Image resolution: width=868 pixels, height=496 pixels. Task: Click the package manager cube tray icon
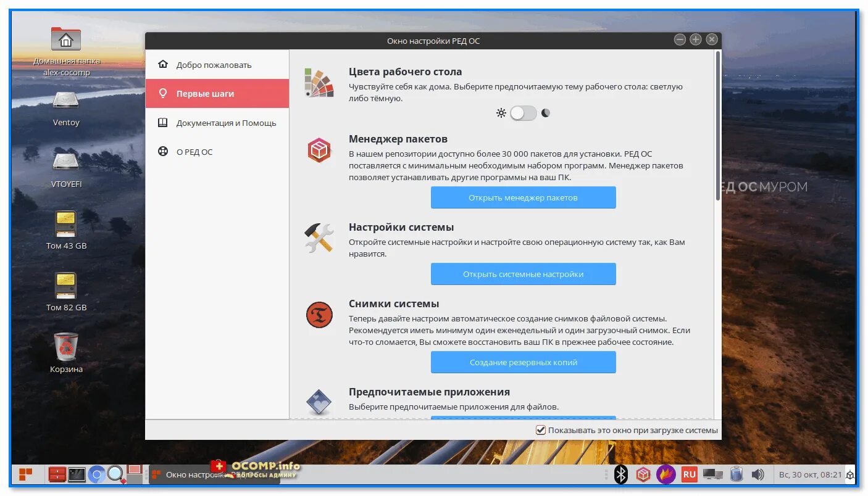[x=643, y=474]
